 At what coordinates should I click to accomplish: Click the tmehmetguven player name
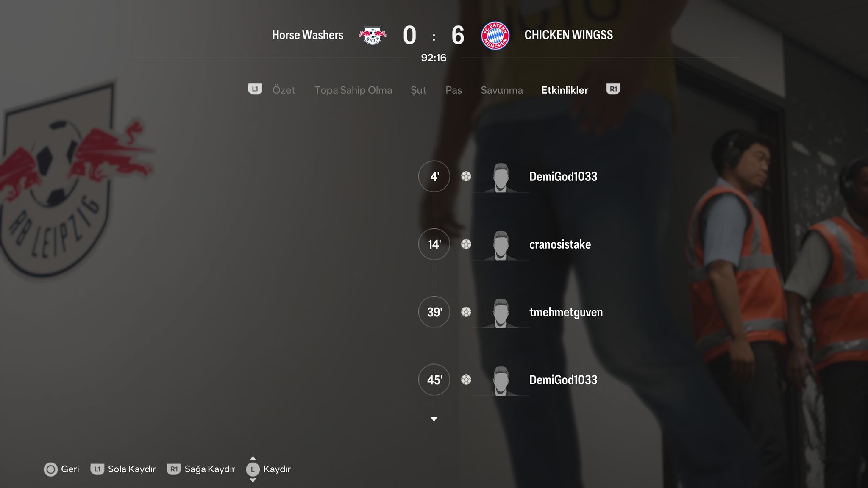pos(566,312)
